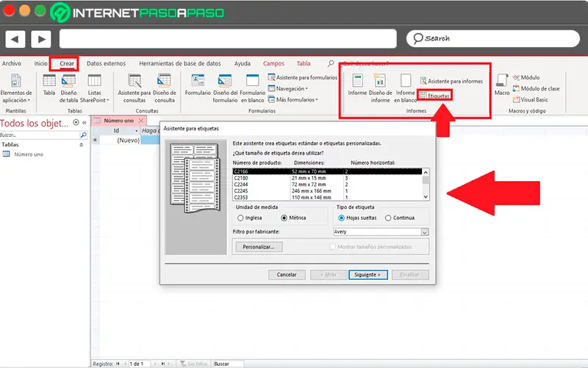Open Elementos de aplicación templates
The height and width of the screenshot is (368, 588).
click(x=15, y=88)
